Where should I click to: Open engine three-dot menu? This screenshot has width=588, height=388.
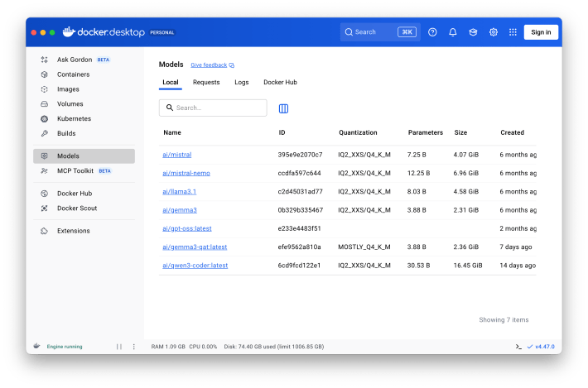point(134,347)
